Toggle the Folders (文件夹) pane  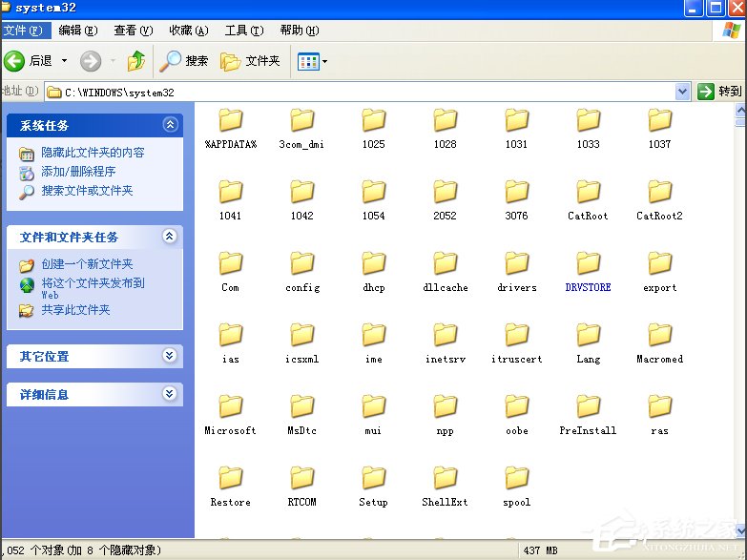(251, 61)
